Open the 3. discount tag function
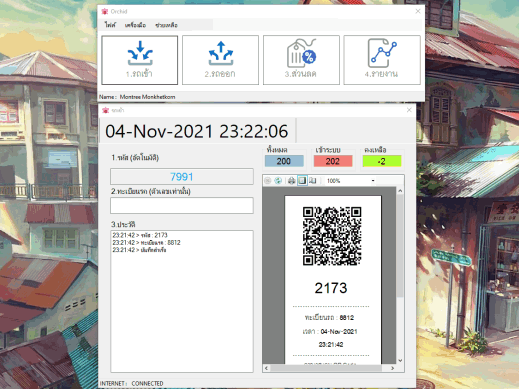 [301, 60]
